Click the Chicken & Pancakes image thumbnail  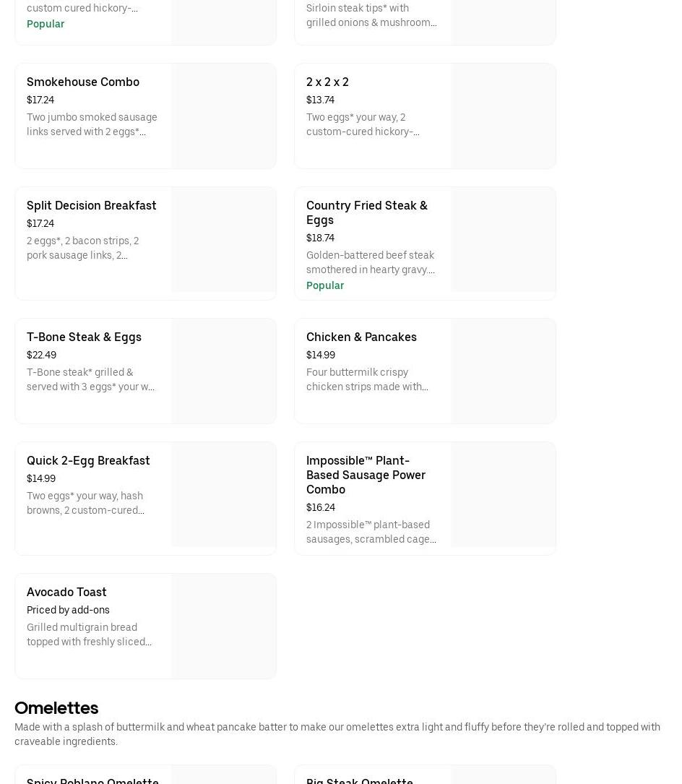click(x=504, y=371)
